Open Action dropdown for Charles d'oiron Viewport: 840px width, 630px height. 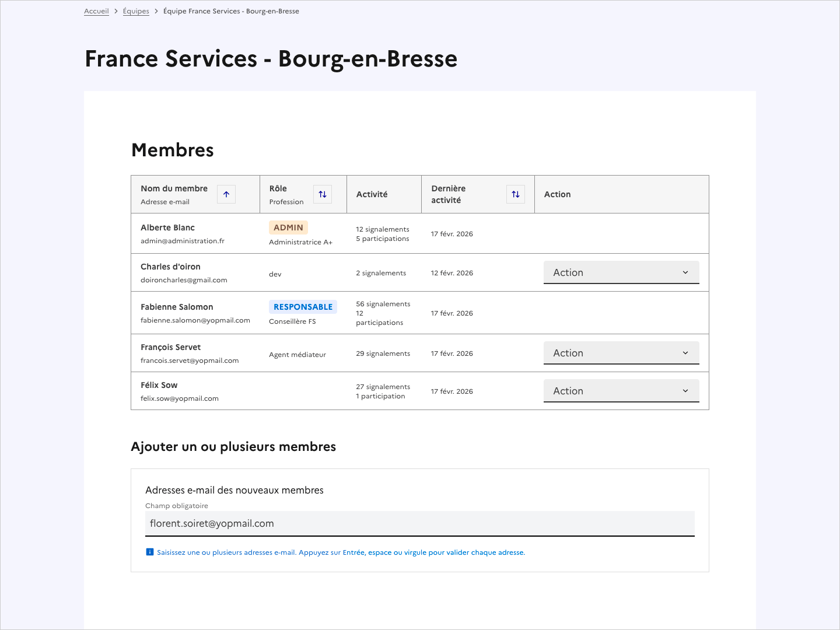(621, 272)
